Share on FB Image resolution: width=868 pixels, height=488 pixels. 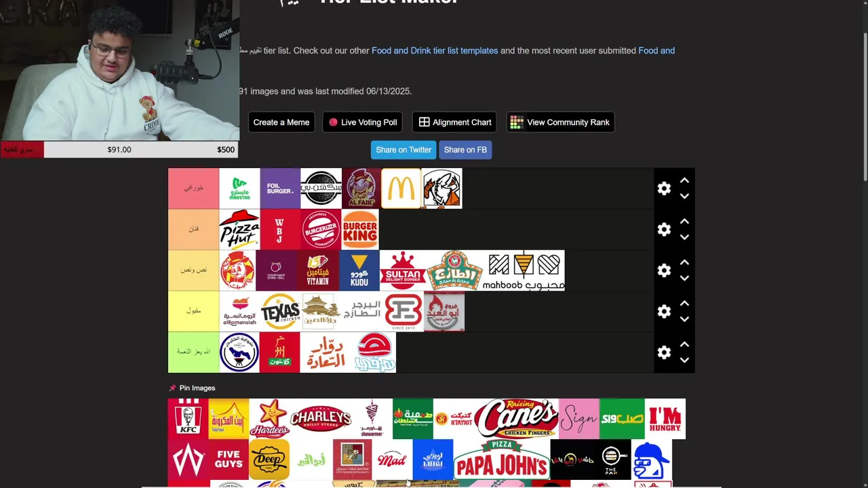click(x=465, y=150)
